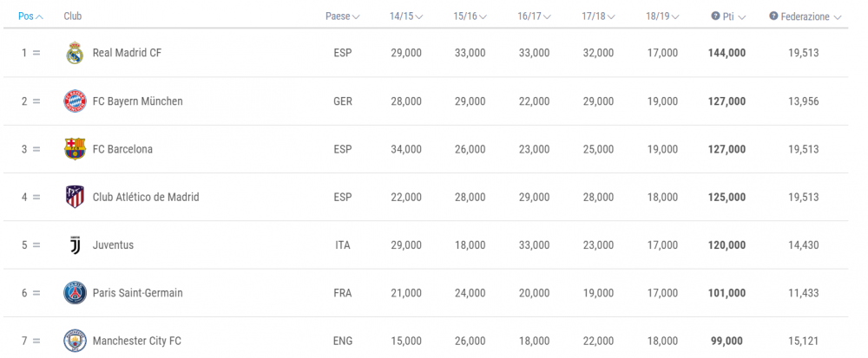The image size is (868, 358).
Task: Sort by the 14/15 season column
Action: tap(406, 16)
